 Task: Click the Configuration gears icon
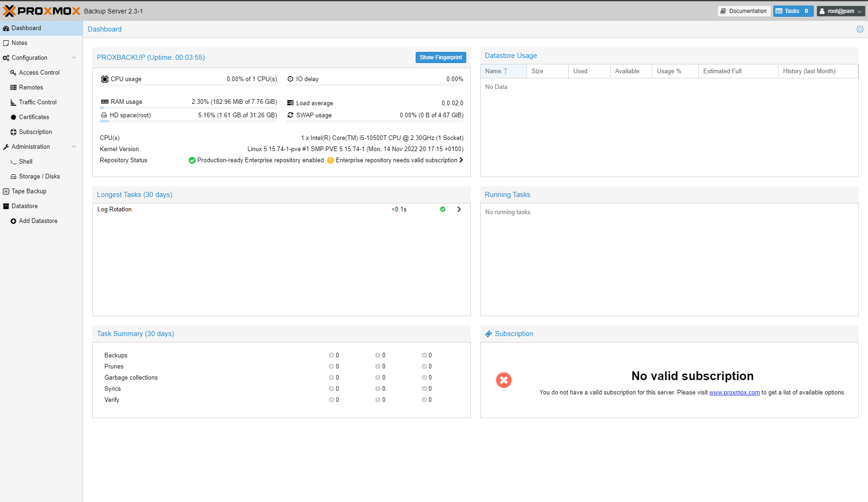[x=6, y=58]
